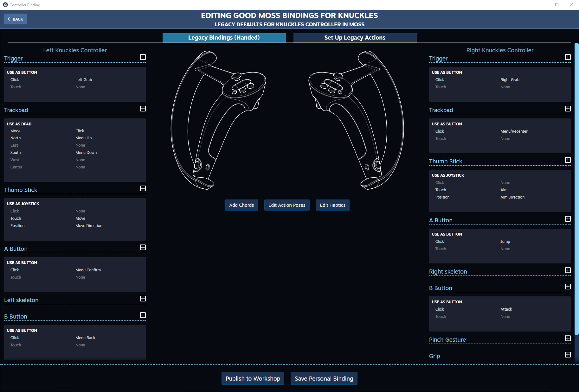Switch to Legacy Bindings (Handed) tab
Viewport: 579px width, 392px height.
coord(224,38)
